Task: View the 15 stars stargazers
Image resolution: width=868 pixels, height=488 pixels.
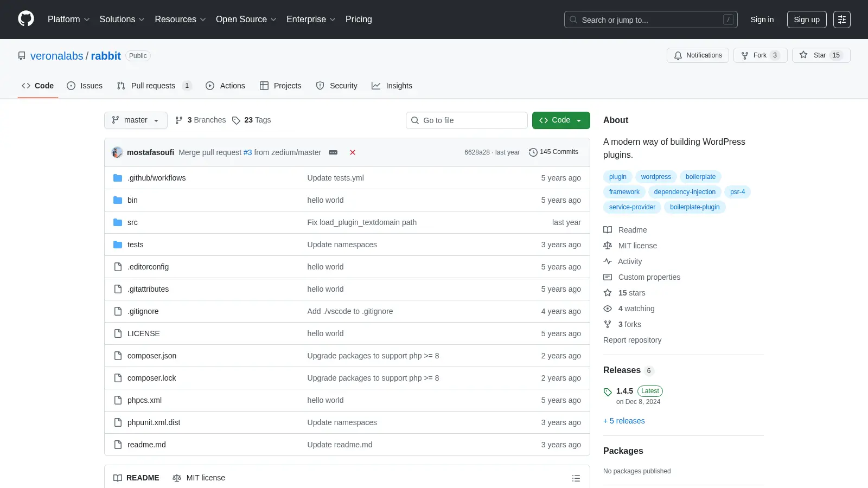Action: coord(624,293)
